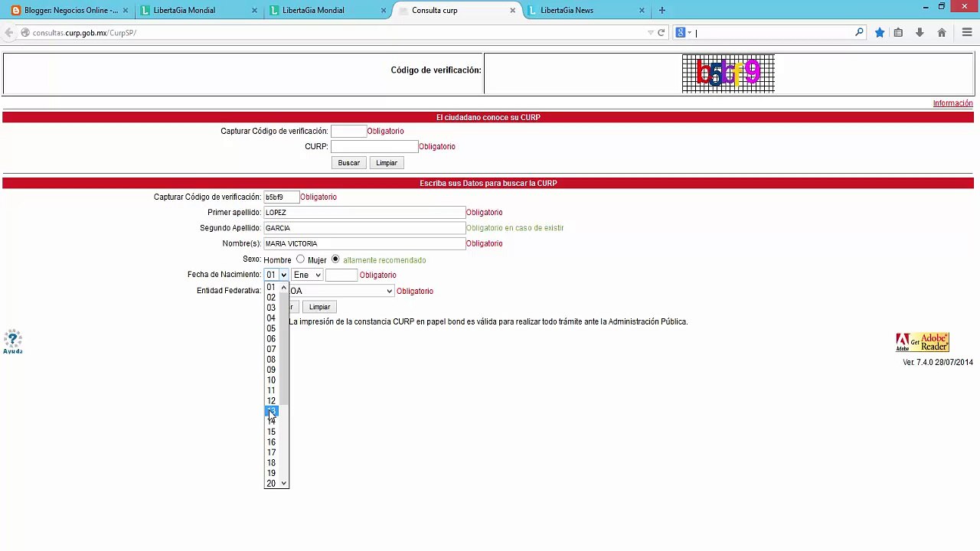Close the Blogger Negocios Online tab

pyautogui.click(x=126, y=11)
